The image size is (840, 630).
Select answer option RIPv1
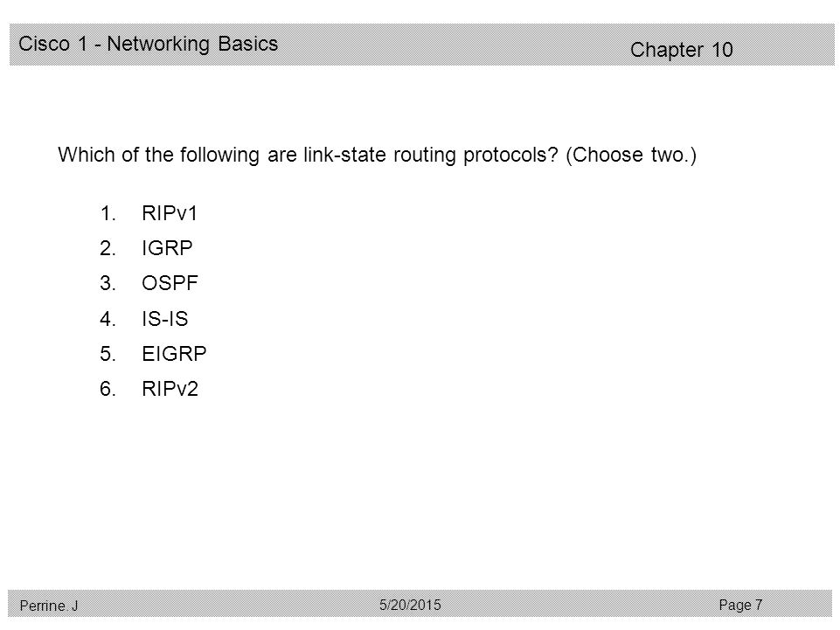pyautogui.click(x=170, y=213)
